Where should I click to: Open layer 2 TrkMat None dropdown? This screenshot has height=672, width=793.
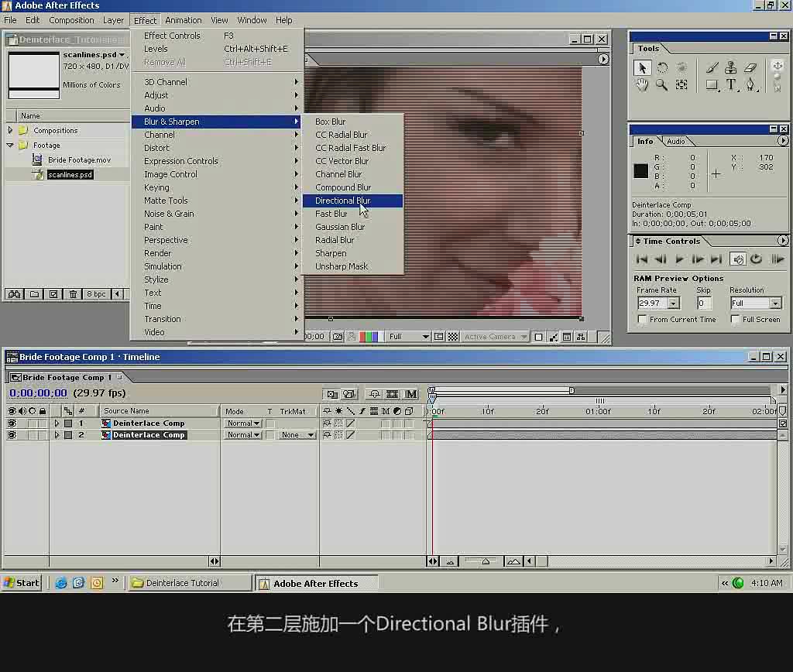(297, 435)
